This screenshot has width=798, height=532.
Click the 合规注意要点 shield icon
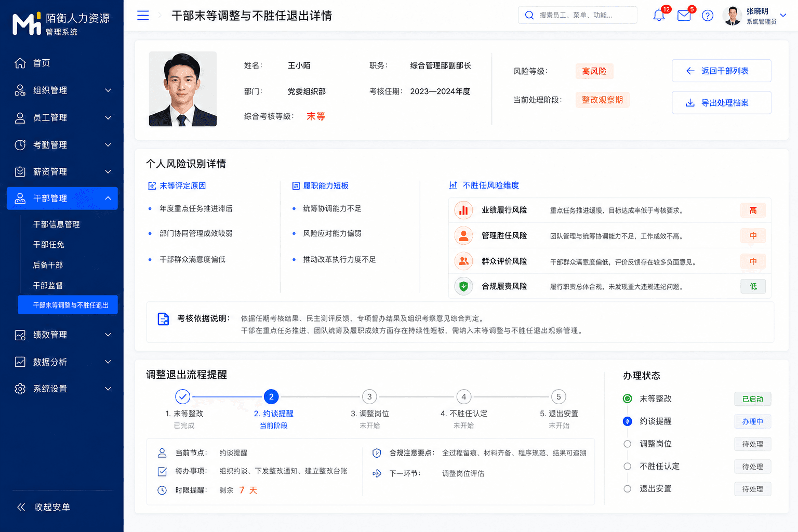[x=377, y=453]
